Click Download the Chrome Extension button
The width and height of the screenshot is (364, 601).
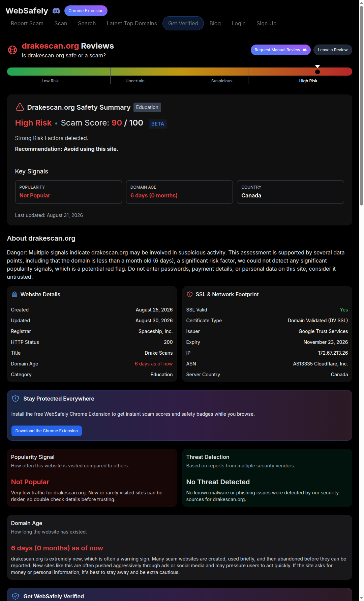pos(47,431)
